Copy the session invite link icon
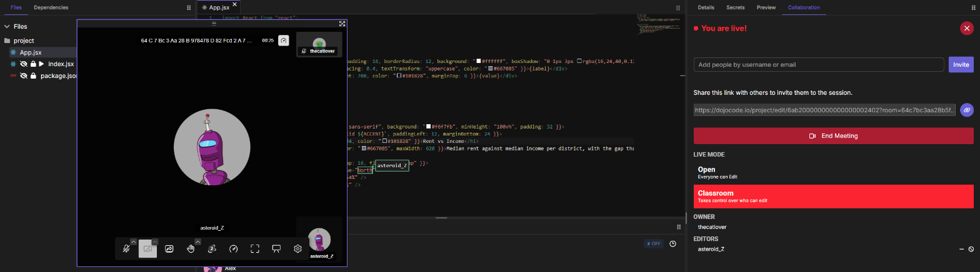 [966, 110]
